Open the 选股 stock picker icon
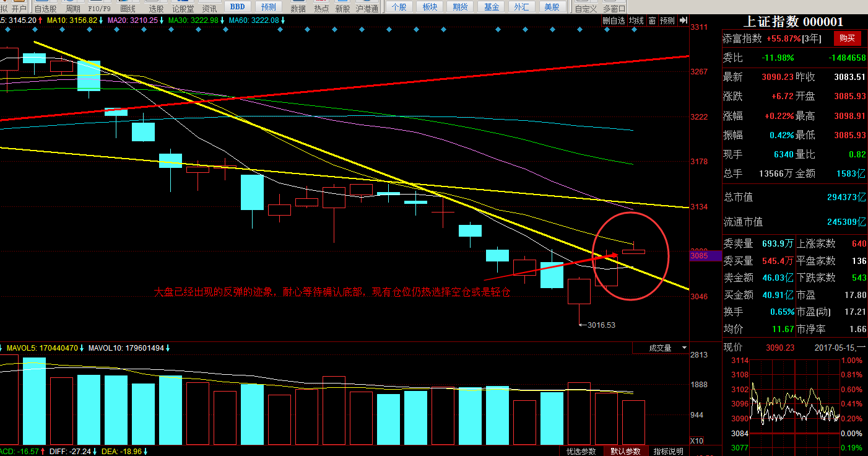 click(x=157, y=7)
